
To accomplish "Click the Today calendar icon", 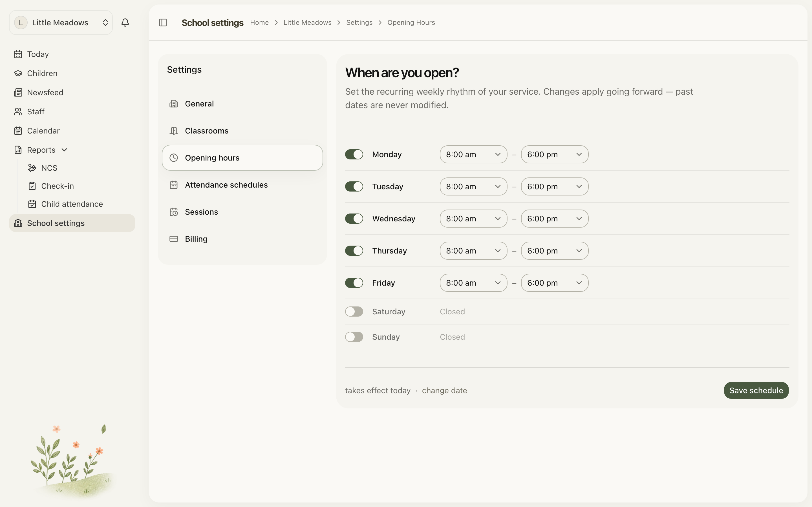I will 18,54.
